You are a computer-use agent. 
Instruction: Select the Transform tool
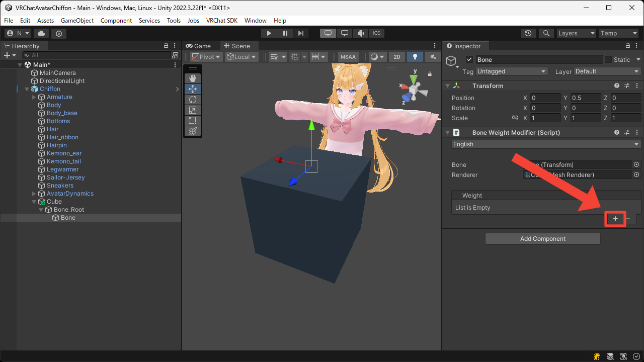point(192,131)
